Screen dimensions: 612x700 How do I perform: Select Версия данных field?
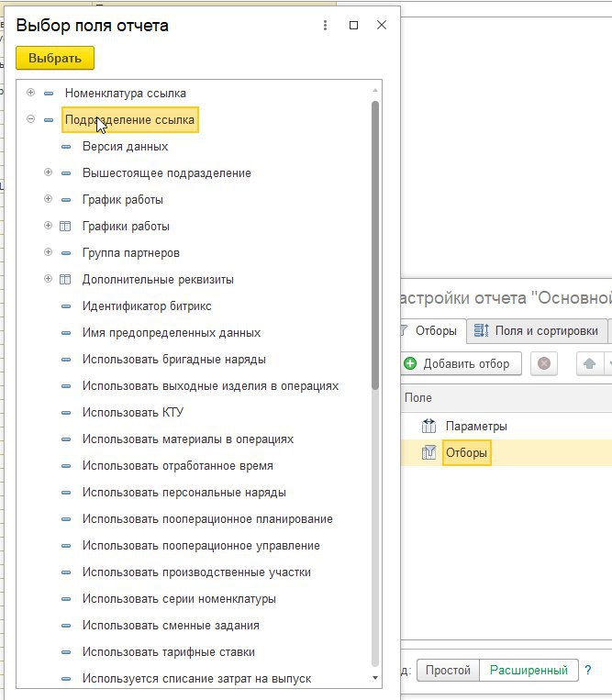[125, 147]
